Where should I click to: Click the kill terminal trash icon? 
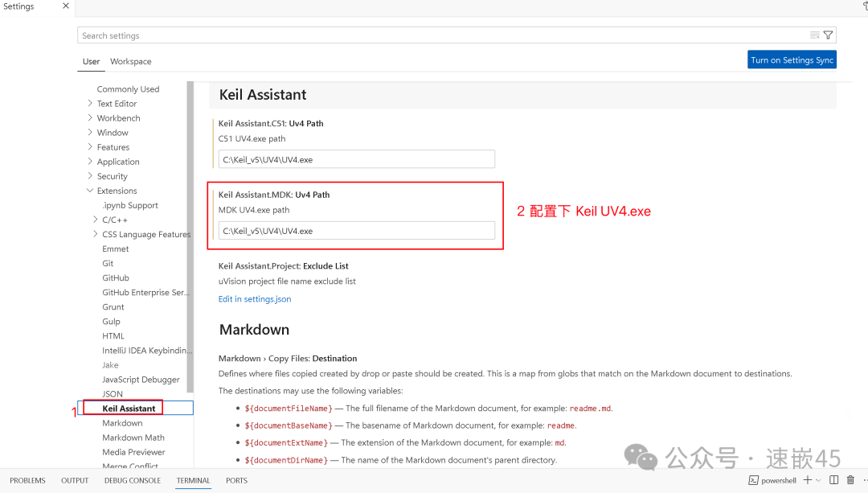point(850,479)
